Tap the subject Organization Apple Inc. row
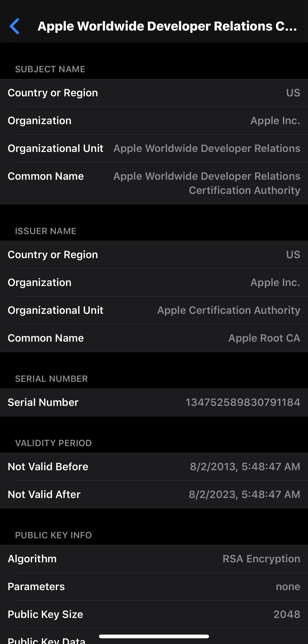Image resolution: width=308 pixels, height=644 pixels. coord(154,121)
